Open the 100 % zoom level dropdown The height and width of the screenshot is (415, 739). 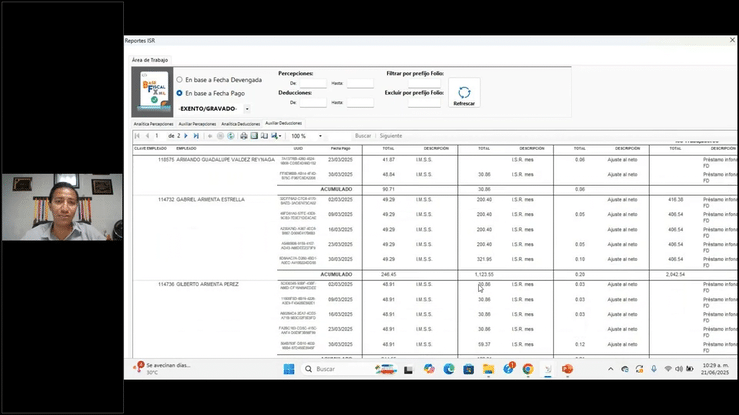pyautogui.click(x=320, y=136)
